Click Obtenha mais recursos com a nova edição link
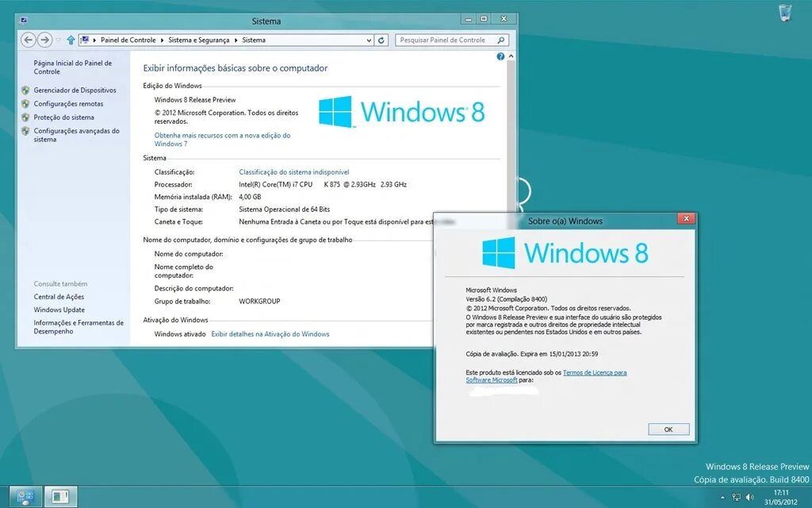This screenshot has height=508, width=812. tap(222, 140)
